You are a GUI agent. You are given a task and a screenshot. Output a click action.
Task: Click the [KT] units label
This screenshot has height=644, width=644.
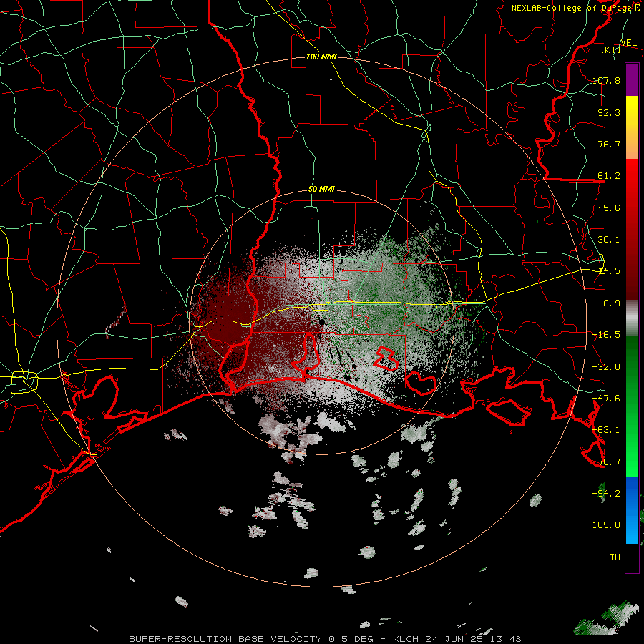(611, 49)
